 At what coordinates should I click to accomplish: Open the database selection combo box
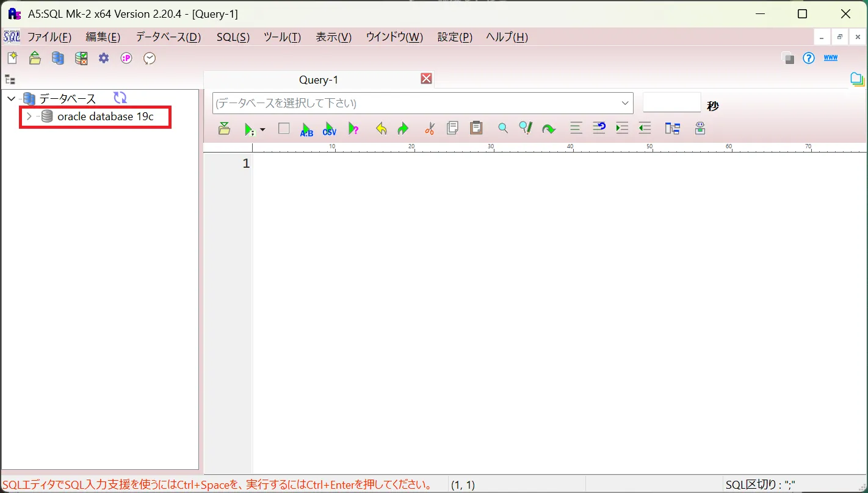tap(423, 103)
